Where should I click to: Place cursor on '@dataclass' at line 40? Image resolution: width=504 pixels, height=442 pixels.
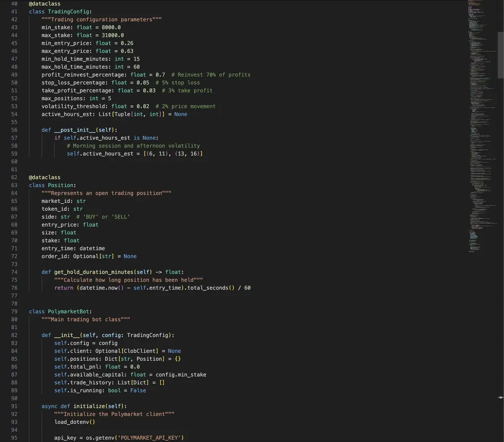45,4
